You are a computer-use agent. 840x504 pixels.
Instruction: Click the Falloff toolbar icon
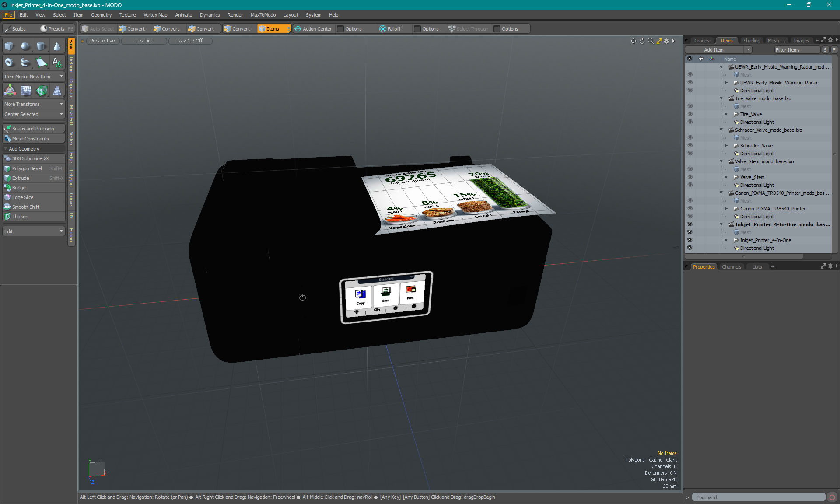[x=390, y=29]
